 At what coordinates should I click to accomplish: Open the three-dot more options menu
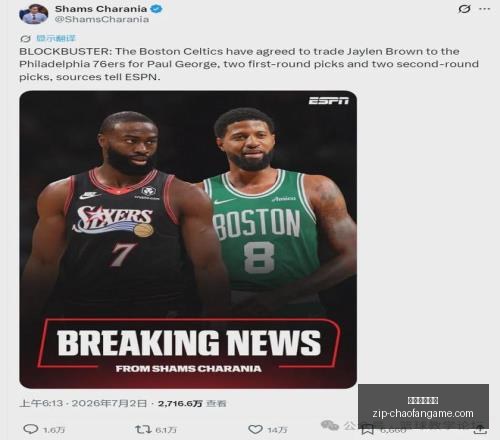coord(484,9)
